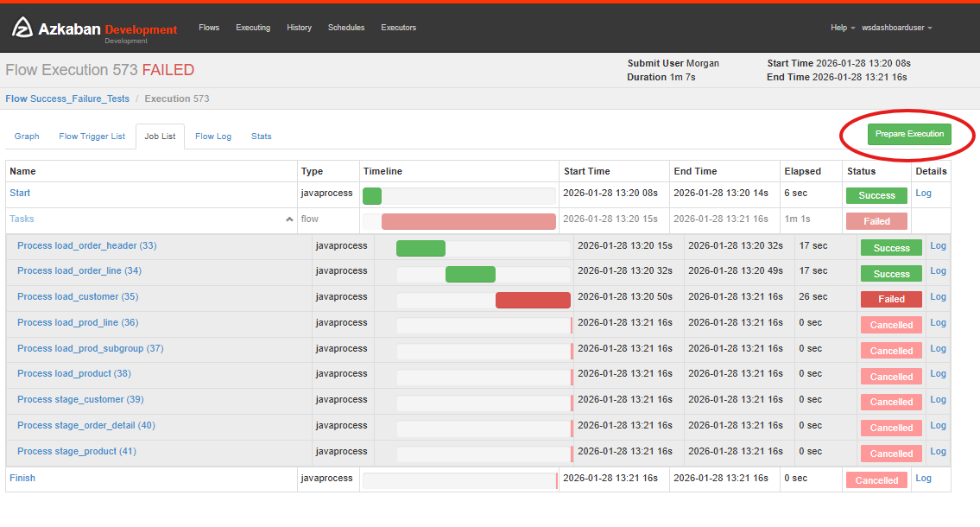This screenshot has width=980, height=527.
Task: Click the green Start job timeline bar
Action: tap(372, 196)
